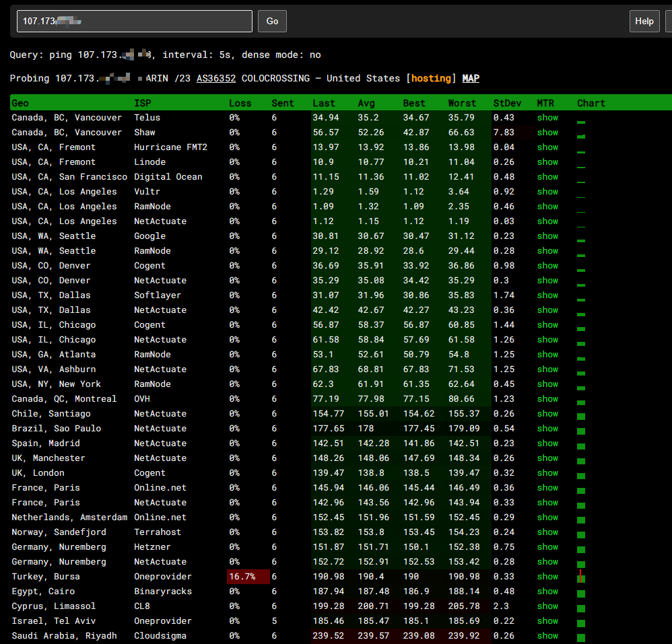Show MTR for OVH Montreal
The height and width of the screenshot is (644, 672).
coord(547,399)
